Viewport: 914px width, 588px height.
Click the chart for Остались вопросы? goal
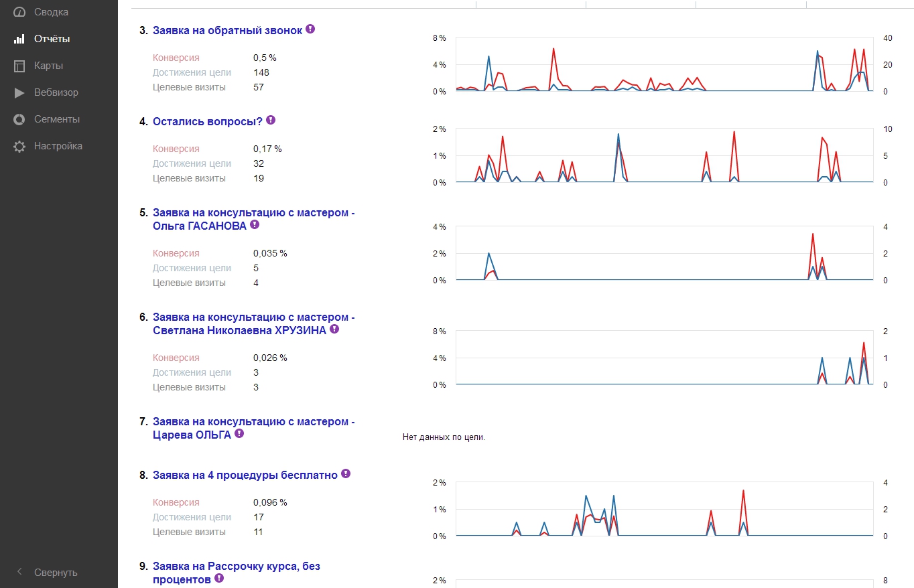[x=663, y=155]
